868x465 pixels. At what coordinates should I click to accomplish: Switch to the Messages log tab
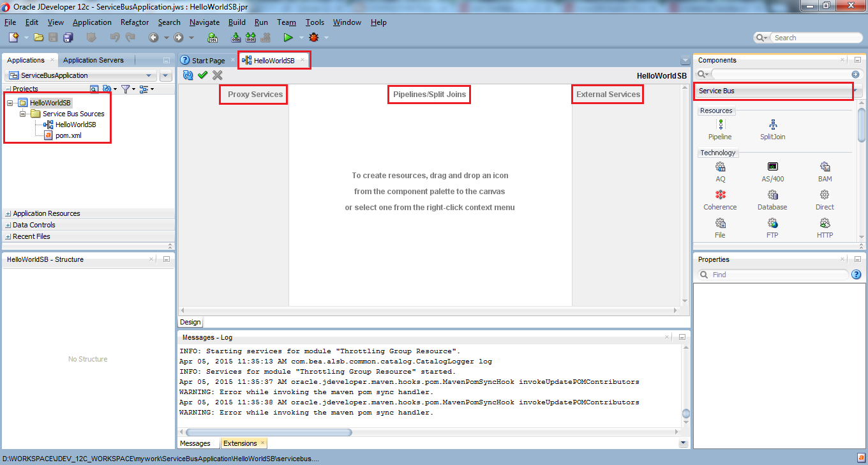tap(195, 443)
